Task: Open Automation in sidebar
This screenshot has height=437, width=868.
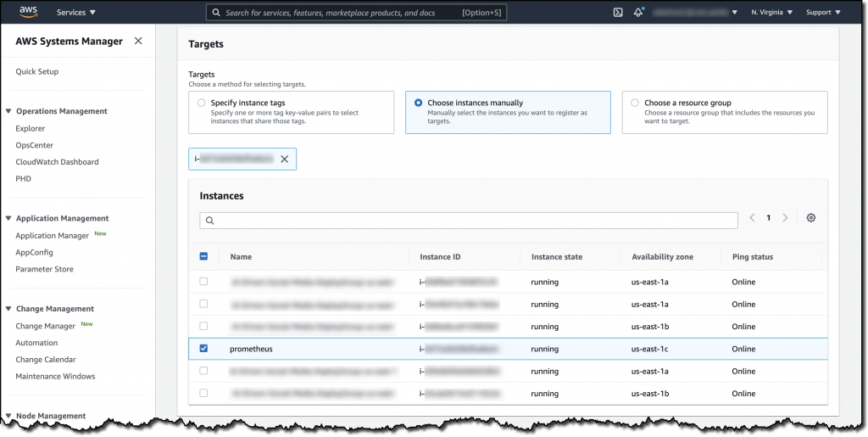Action: pyautogui.click(x=36, y=342)
